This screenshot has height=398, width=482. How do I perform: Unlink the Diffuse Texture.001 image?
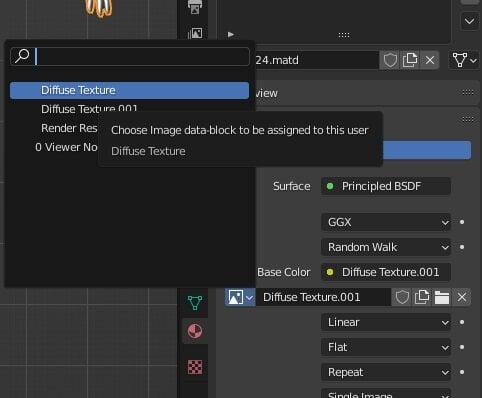click(462, 297)
